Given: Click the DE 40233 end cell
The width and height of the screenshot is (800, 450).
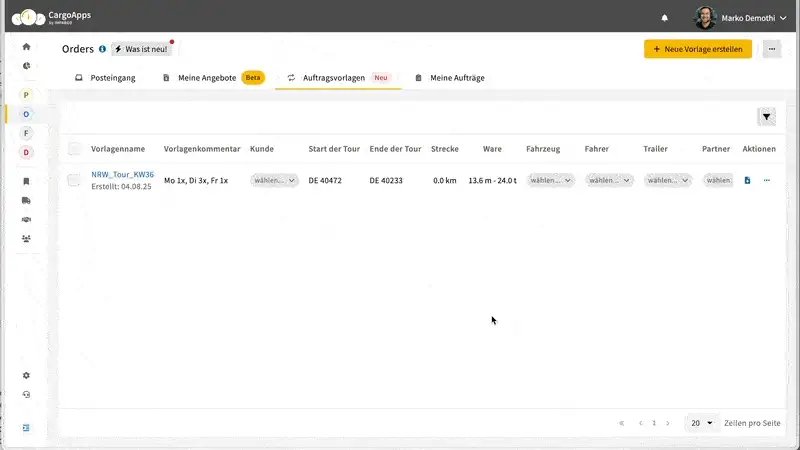Looking at the screenshot, I should click(x=386, y=180).
